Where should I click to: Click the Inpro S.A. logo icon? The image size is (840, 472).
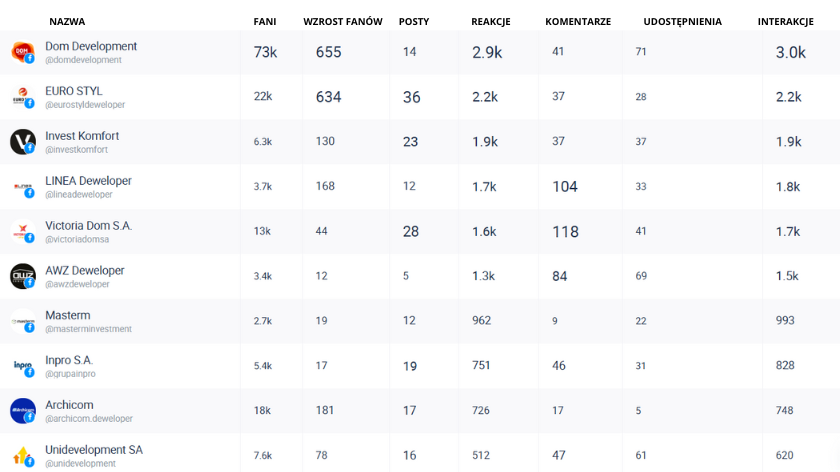click(x=22, y=366)
